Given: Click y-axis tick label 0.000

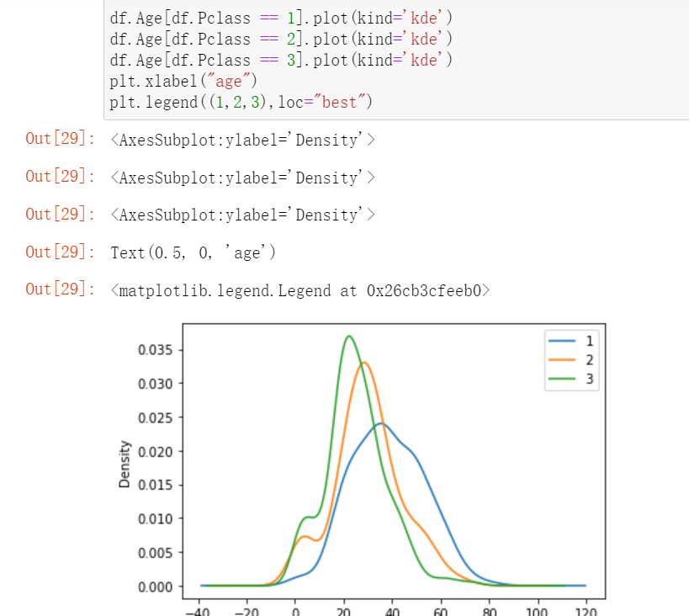Looking at the screenshot, I should (155, 587).
